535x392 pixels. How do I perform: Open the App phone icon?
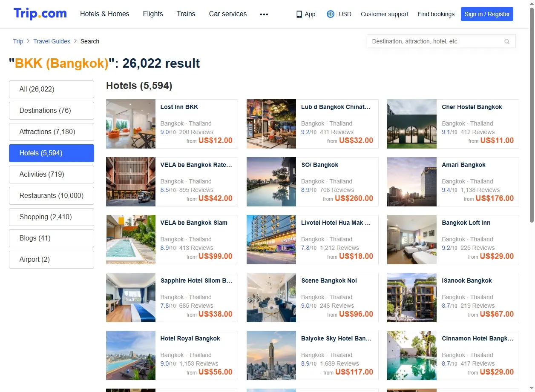[299, 14]
